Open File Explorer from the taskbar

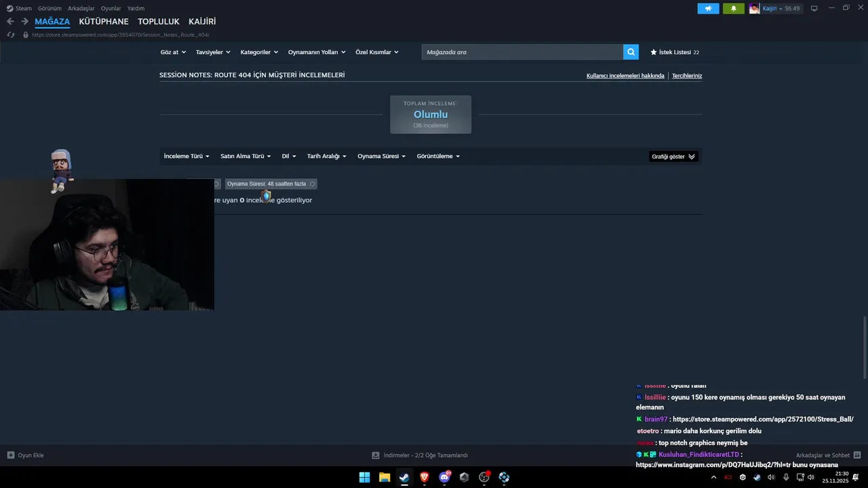tap(384, 477)
